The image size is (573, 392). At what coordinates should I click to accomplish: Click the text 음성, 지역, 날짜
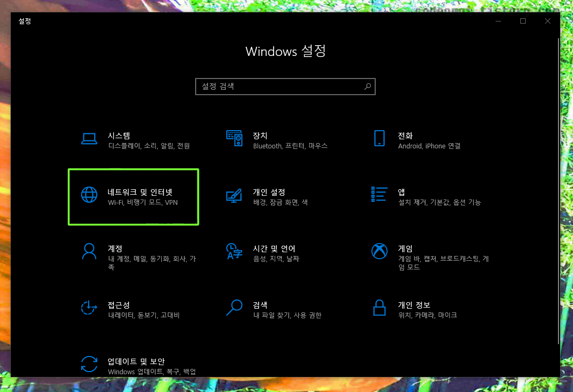point(276,259)
